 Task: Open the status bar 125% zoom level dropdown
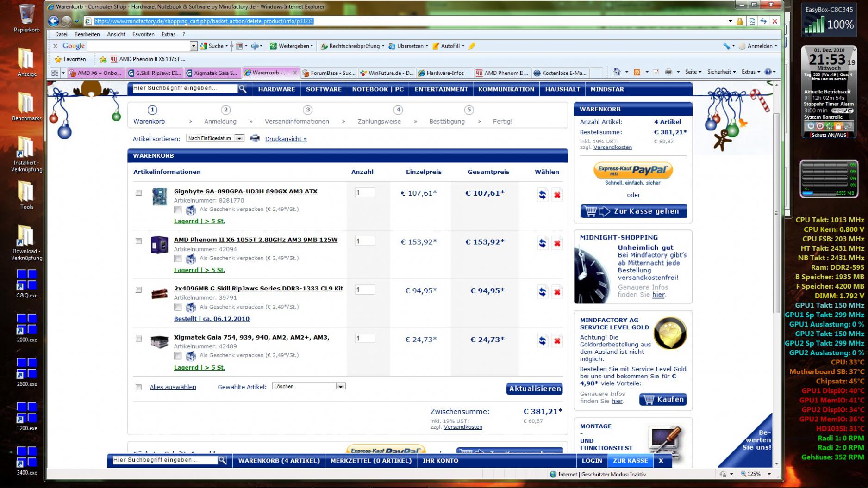(769, 474)
